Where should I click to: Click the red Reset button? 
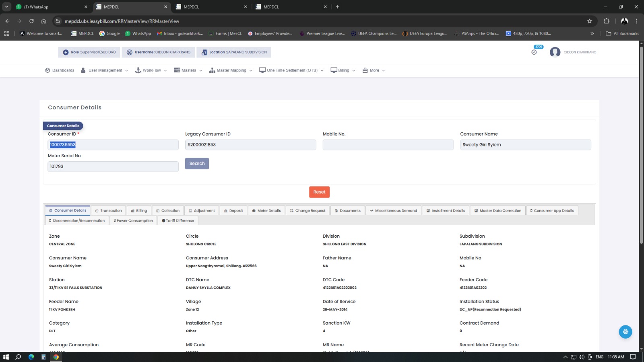click(x=319, y=192)
